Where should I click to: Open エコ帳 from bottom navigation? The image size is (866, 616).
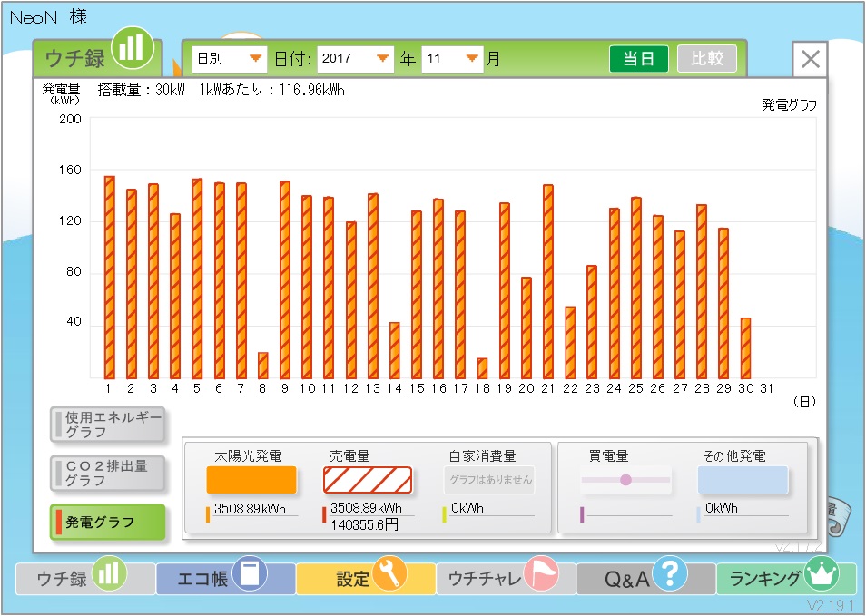pyautogui.click(x=225, y=579)
